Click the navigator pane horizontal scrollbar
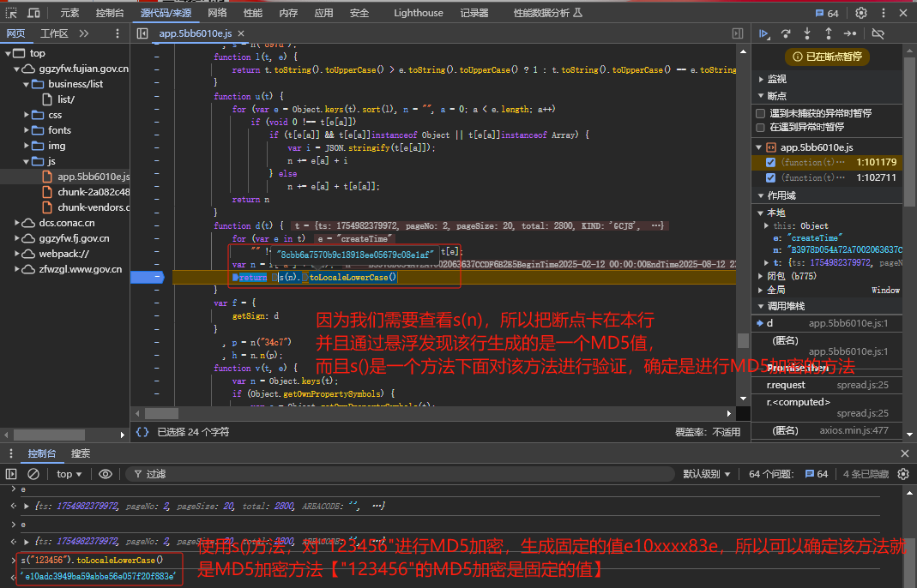The height and width of the screenshot is (588, 917). [x=50, y=435]
